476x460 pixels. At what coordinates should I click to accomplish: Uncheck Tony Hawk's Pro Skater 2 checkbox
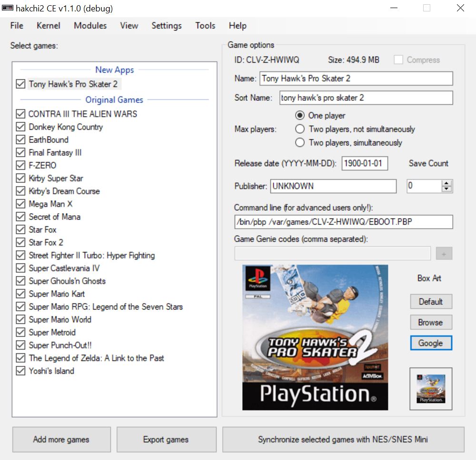pos(20,84)
